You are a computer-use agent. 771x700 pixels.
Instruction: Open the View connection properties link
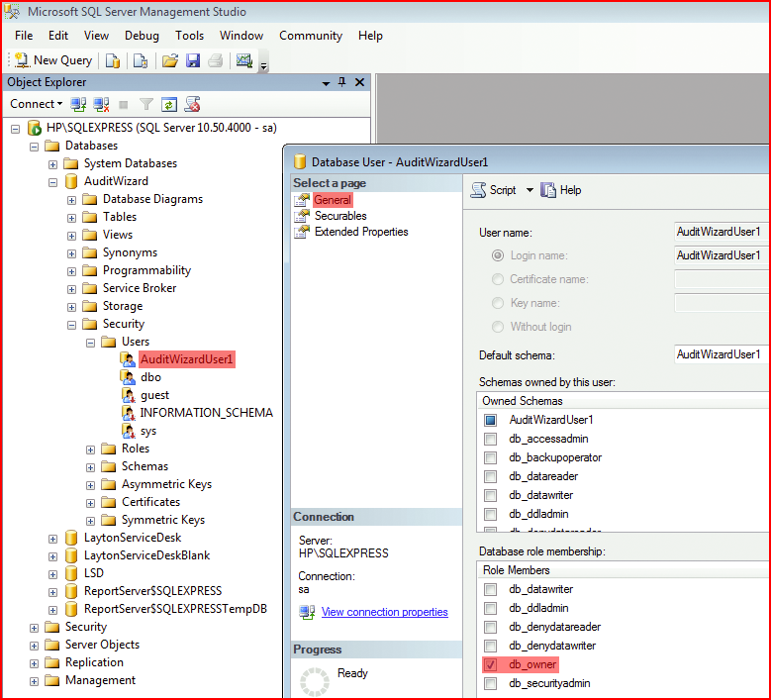pyautogui.click(x=385, y=612)
